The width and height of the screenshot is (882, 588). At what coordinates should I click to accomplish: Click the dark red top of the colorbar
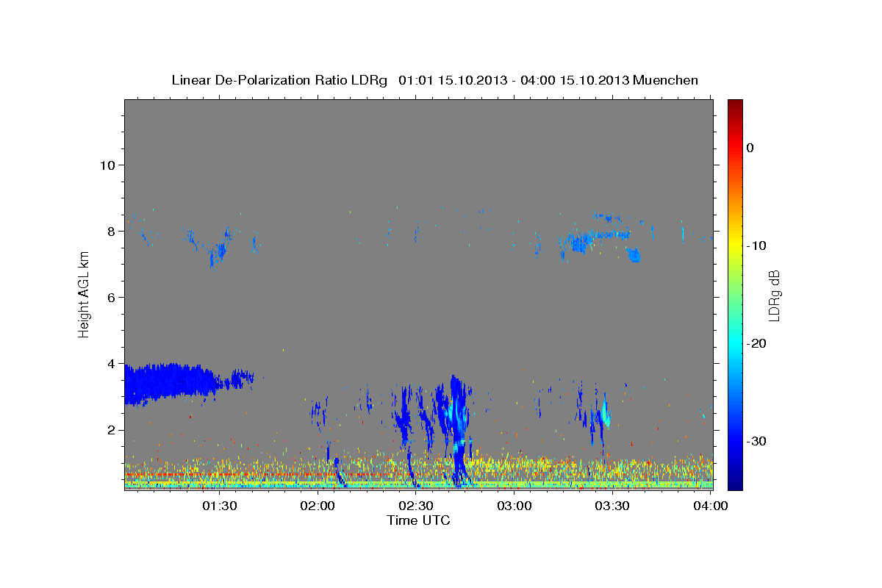(x=735, y=107)
